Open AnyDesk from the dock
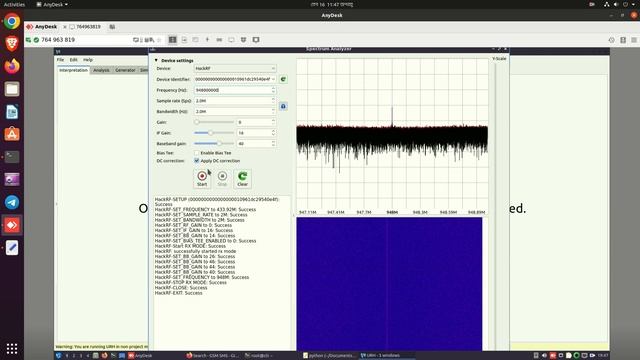The image size is (640, 360). tap(12, 225)
